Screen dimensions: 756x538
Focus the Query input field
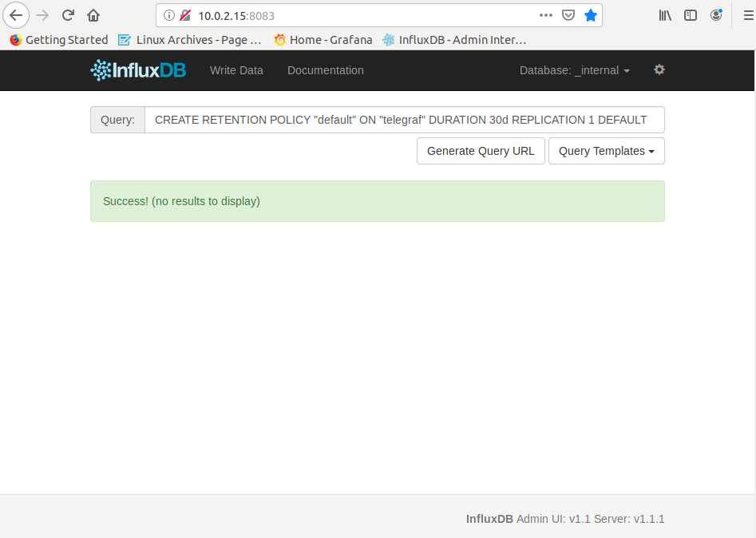click(x=405, y=120)
